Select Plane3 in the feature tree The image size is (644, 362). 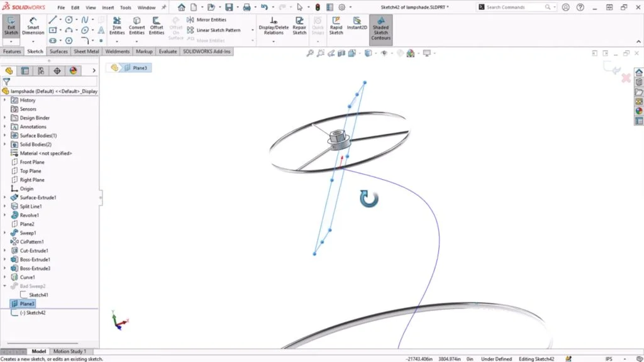(x=26, y=304)
